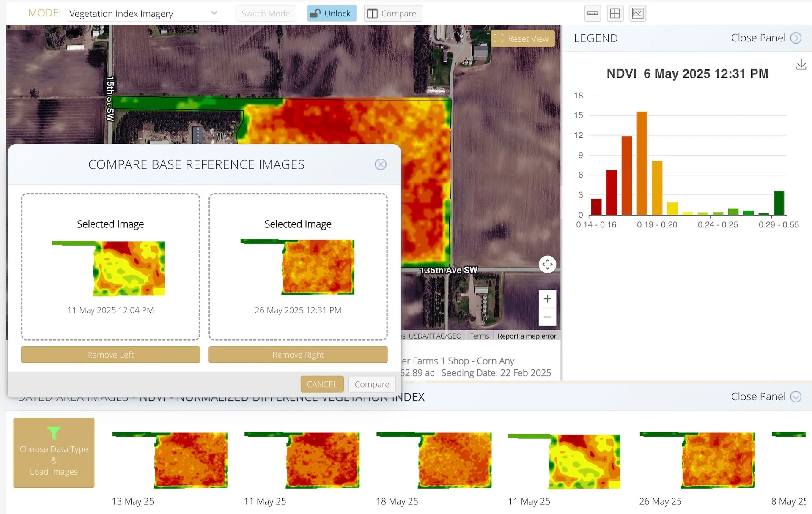Click Remove Right button
812x514 pixels.
point(298,355)
